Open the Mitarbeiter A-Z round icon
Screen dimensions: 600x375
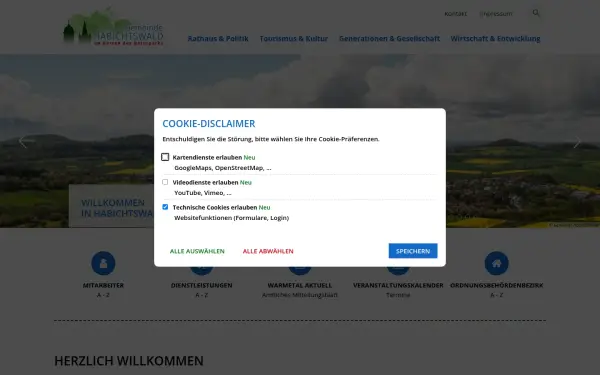point(103,263)
